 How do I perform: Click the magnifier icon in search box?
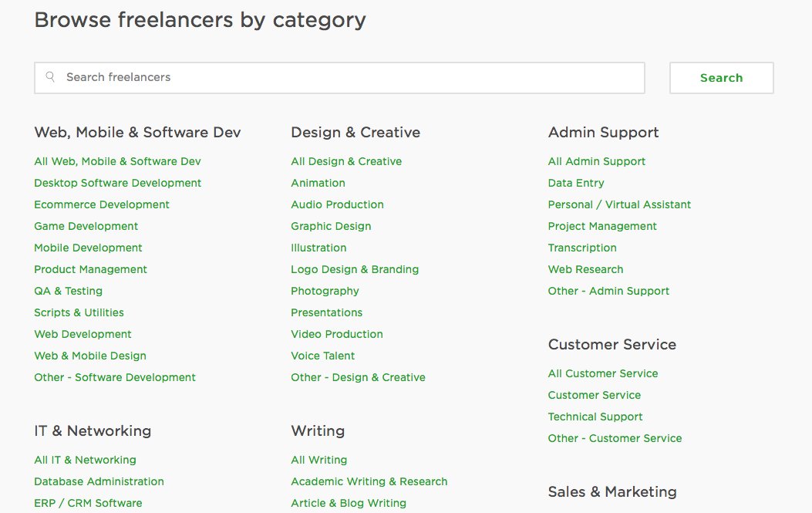coord(50,77)
